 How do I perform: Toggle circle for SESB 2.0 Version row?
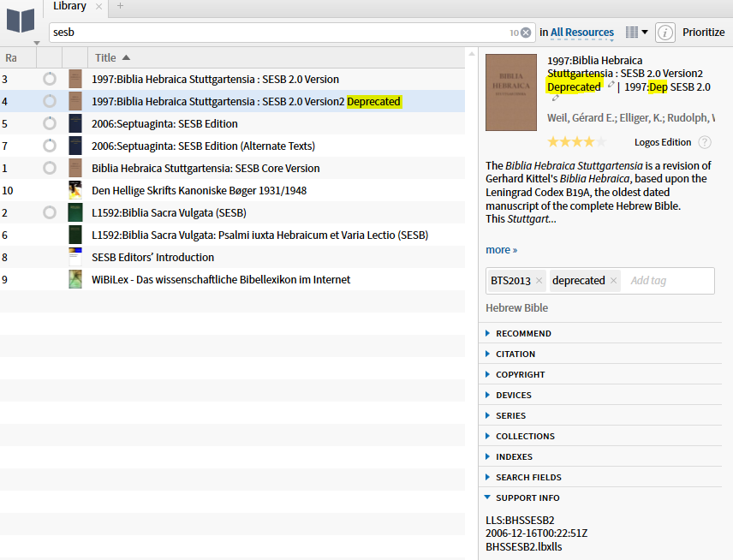[x=50, y=79]
